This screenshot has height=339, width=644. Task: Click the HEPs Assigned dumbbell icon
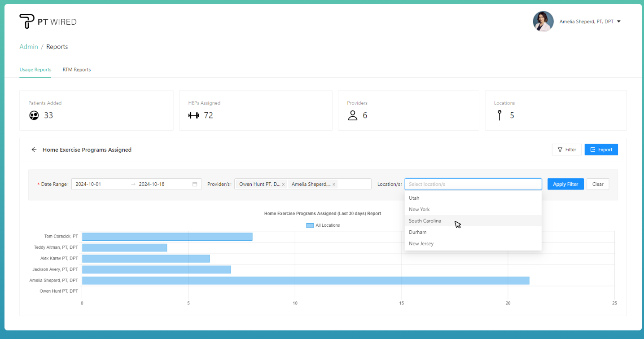coord(193,115)
